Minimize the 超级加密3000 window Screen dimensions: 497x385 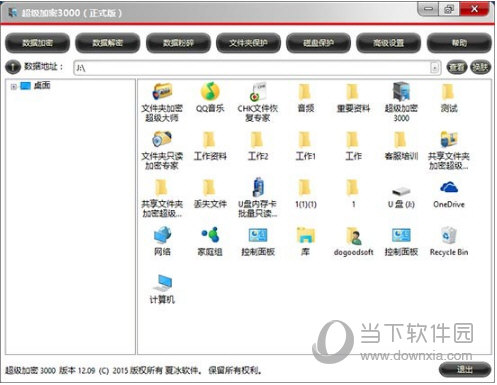click(428, 9)
